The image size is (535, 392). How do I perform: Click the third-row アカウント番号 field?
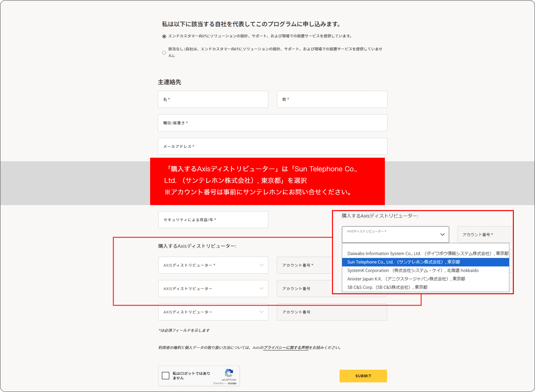coord(332,312)
